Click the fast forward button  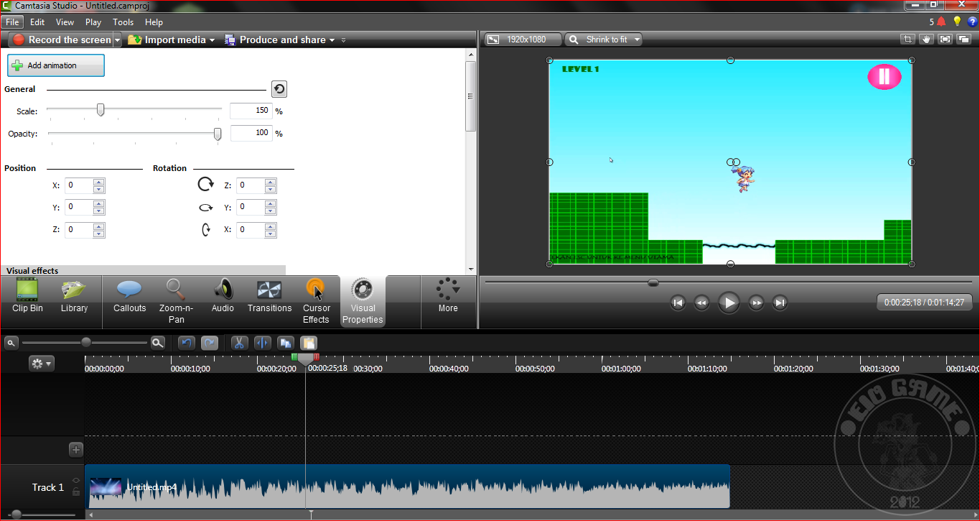[756, 303]
